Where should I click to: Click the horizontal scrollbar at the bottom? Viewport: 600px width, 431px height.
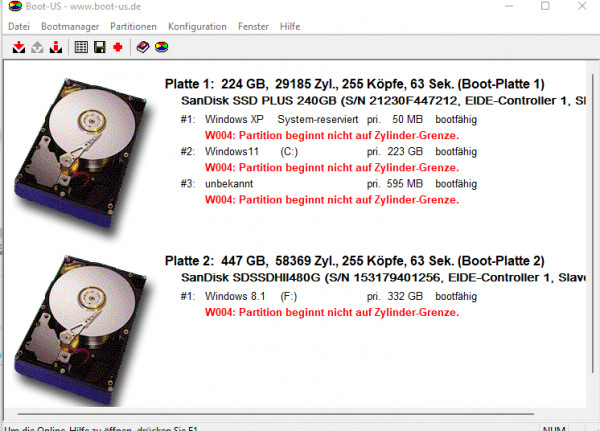[x=276, y=414]
